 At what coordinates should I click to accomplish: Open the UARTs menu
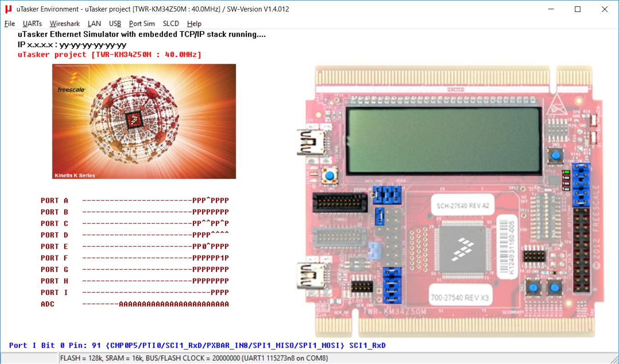(32, 23)
